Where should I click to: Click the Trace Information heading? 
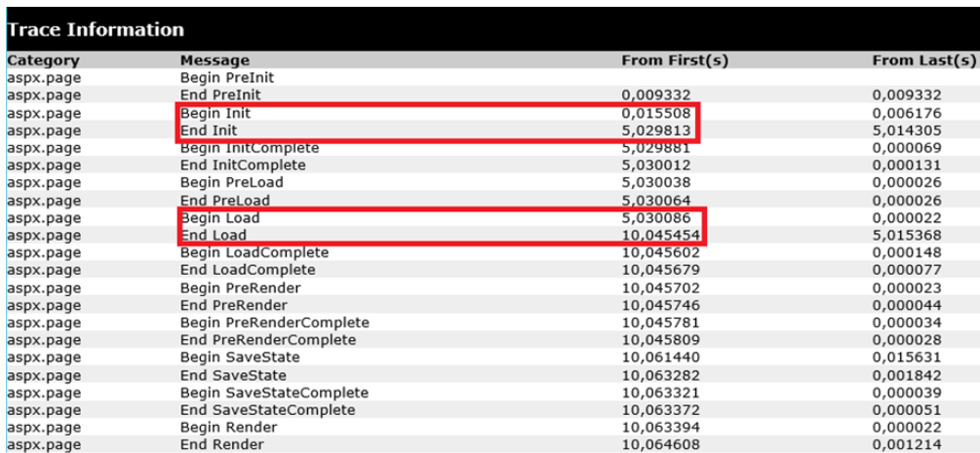click(x=96, y=29)
